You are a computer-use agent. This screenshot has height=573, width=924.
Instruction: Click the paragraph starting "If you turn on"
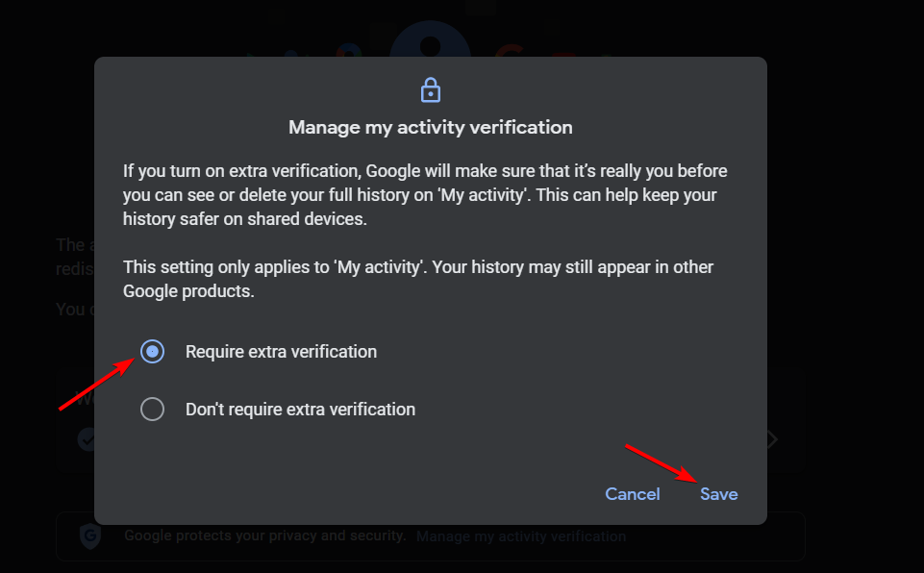pyautogui.click(x=425, y=194)
